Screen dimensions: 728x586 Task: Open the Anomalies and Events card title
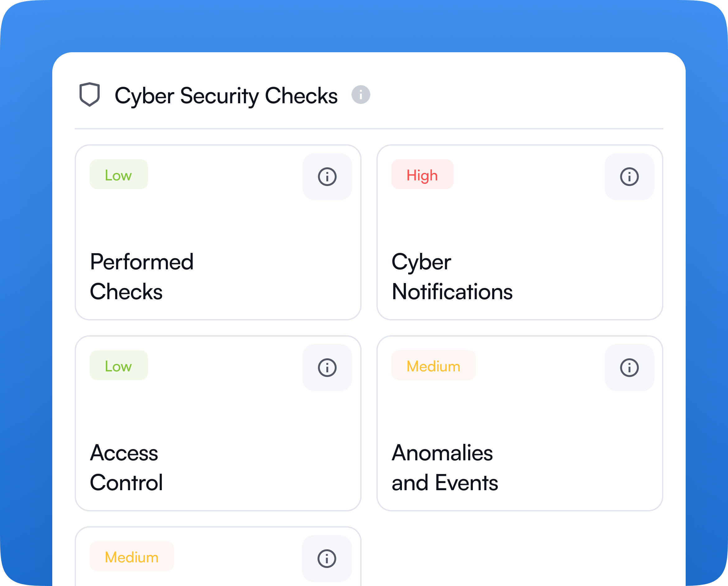(445, 467)
